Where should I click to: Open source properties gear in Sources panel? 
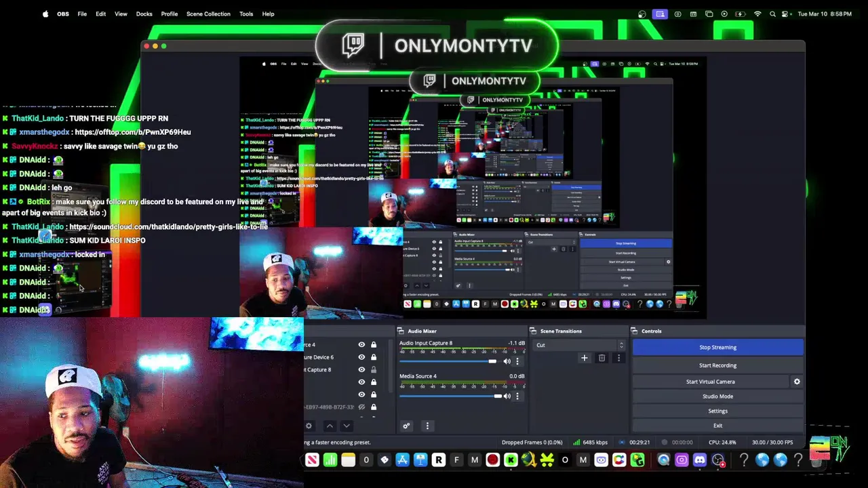point(309,426)
